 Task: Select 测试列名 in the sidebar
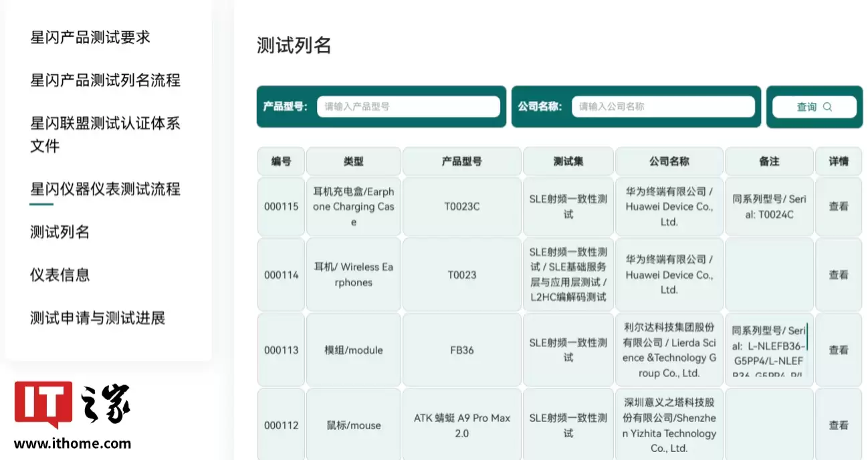[x=60, y=232]
